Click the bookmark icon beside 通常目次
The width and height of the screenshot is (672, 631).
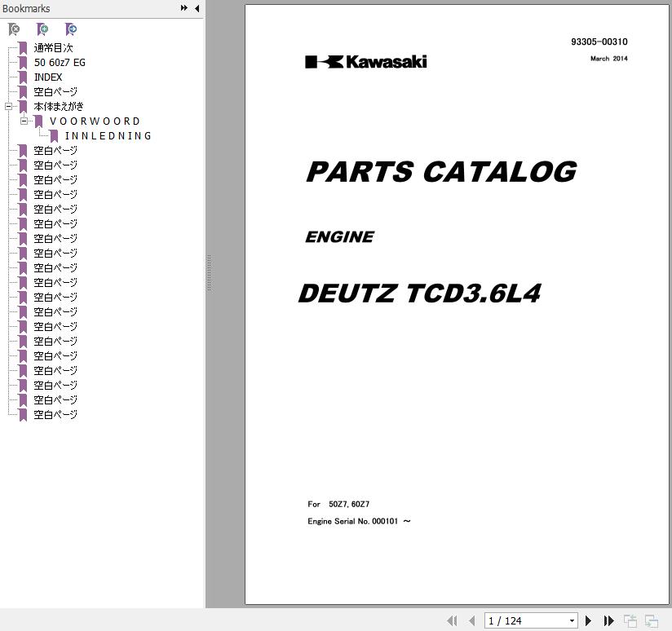(23, 48)
